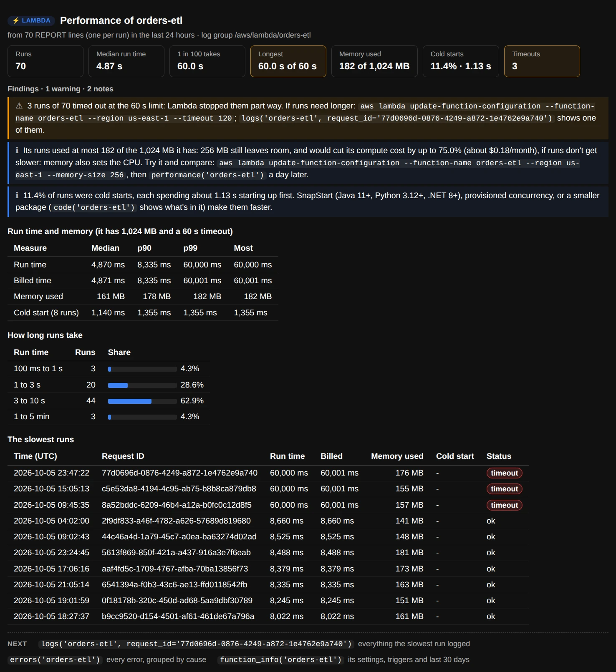
Task: Click the 1 to 5 min run time row
Action: (109, 417)
